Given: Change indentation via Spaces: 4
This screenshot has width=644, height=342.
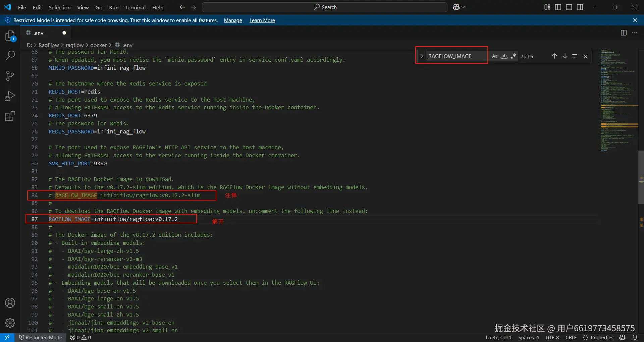Looking at the screenshot, I should point(529,337).
